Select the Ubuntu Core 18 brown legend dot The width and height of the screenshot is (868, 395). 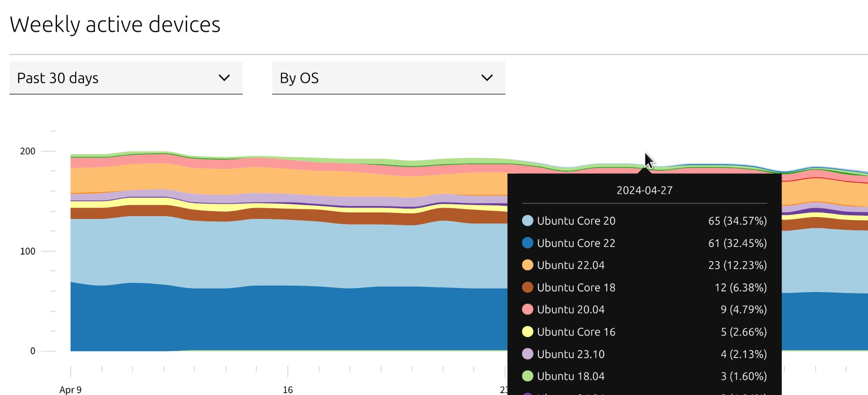click(527, 288)
